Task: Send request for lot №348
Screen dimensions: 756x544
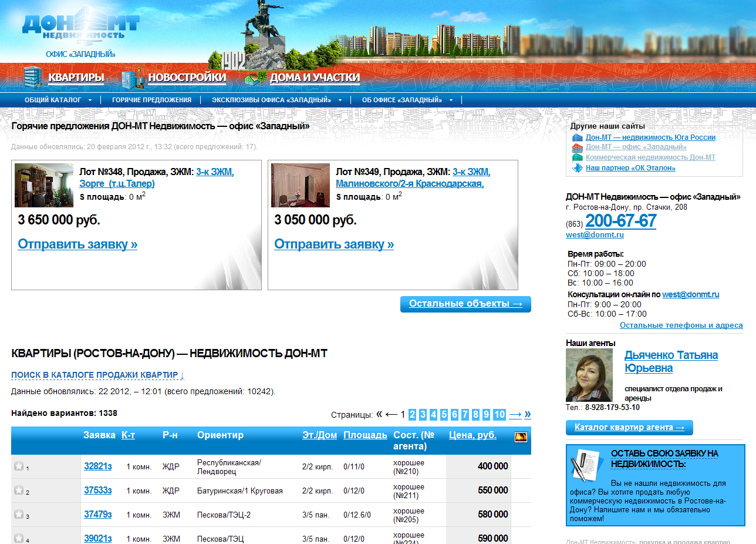Action: (x=77, y=244)
